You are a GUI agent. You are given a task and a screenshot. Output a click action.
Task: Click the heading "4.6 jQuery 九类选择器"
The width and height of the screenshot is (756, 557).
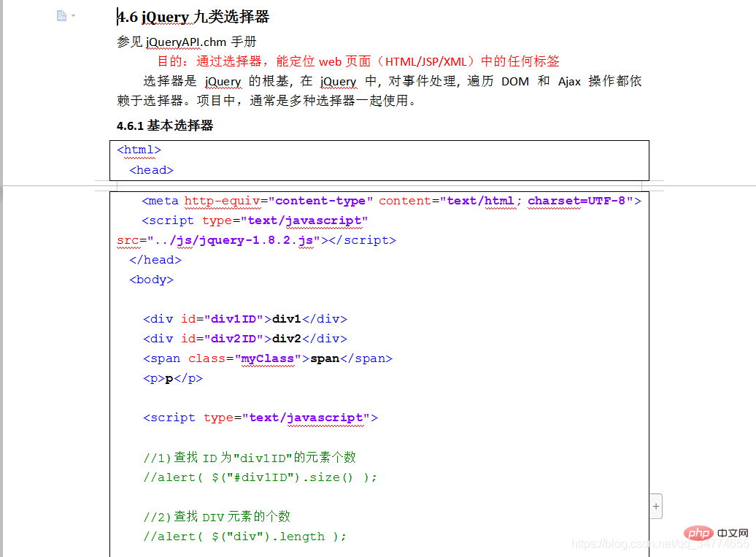click(193, 17)
